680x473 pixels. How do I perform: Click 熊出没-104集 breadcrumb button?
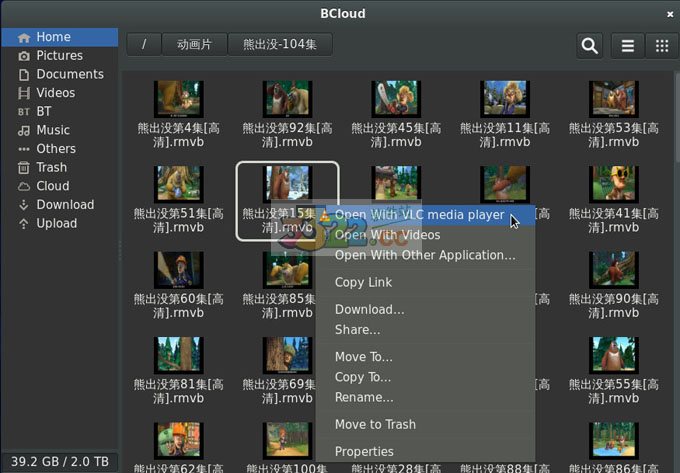pos(280,44)
